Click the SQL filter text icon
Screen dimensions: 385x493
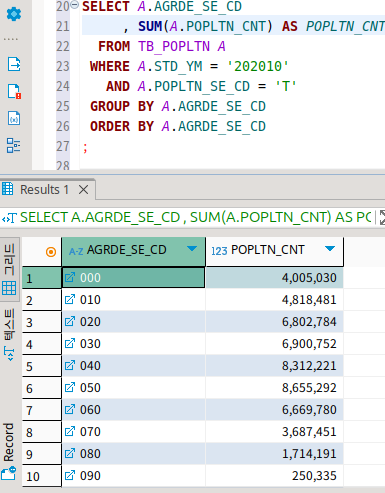[x=9, y=218]
